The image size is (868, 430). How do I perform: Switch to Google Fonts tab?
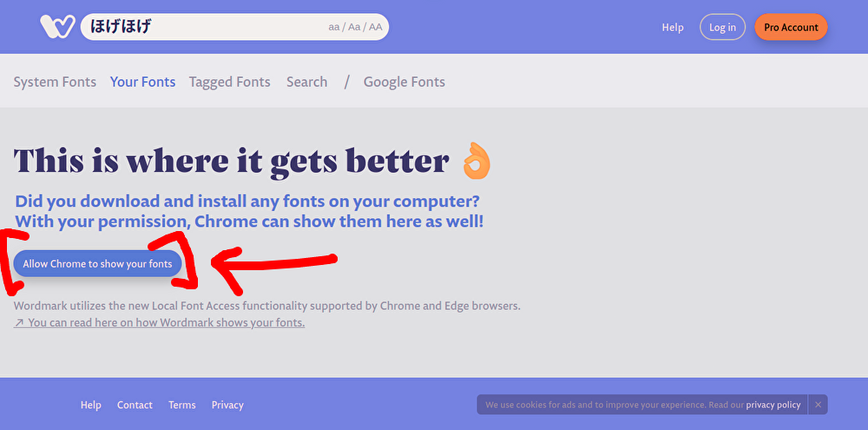[x=404, y=82]
